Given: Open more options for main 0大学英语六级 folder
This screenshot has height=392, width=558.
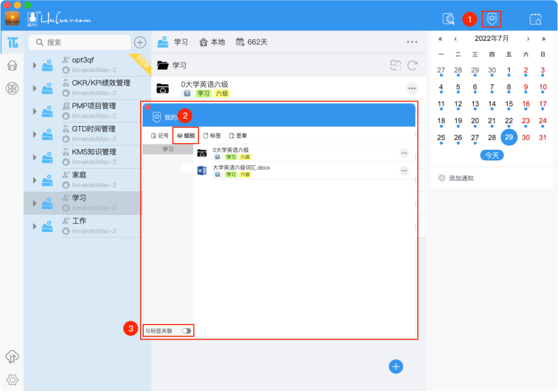Looking at the screenshot, I should tap(412, 89).
